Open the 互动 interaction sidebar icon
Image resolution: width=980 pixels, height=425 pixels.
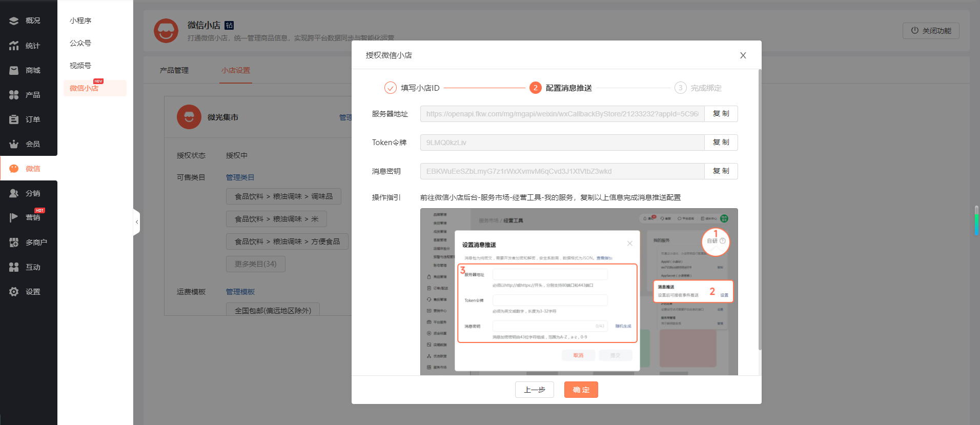click(x=14, y=267)
